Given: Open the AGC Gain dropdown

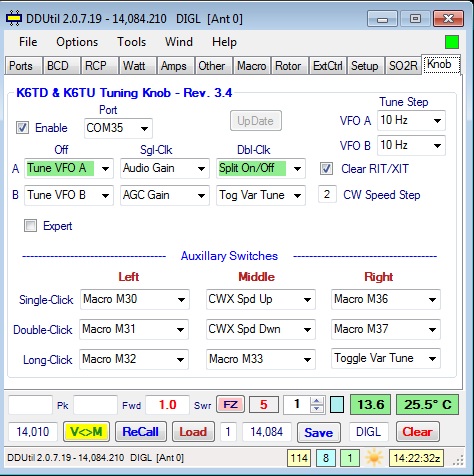Looking at the screenshot, I should pyautogui.click(x=165, y=195).
